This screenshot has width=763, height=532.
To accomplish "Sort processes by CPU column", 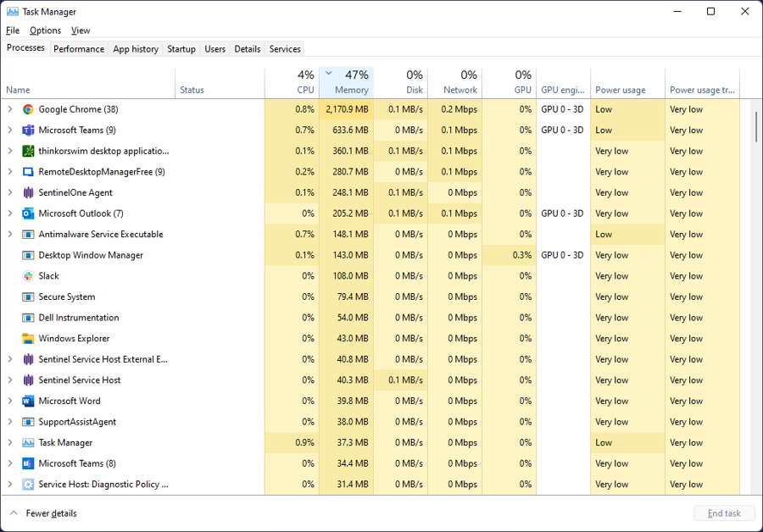I will click(x=301, y=81).
